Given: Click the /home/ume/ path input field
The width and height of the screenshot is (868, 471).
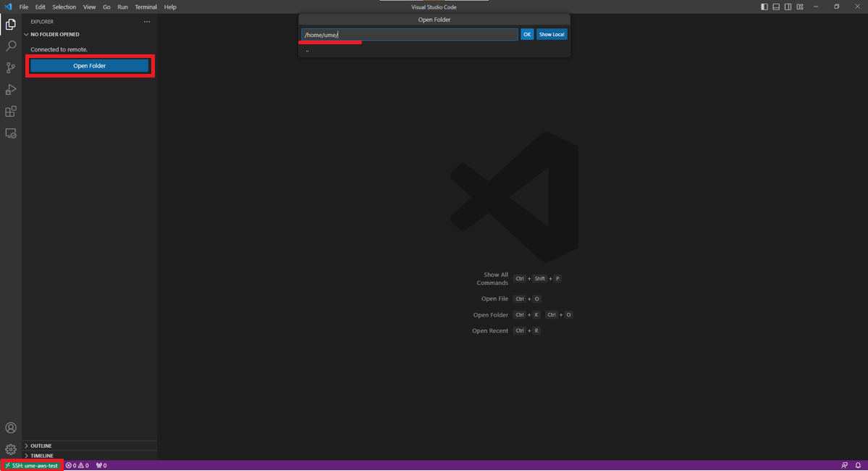Looking at the screenshot, I should [x=408, y=34].
